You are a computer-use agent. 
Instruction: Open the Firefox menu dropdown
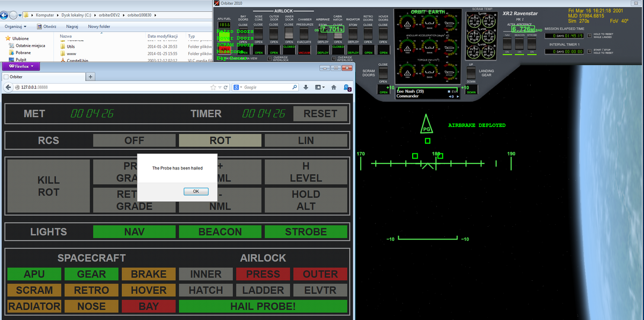click(x=21, y=66)
